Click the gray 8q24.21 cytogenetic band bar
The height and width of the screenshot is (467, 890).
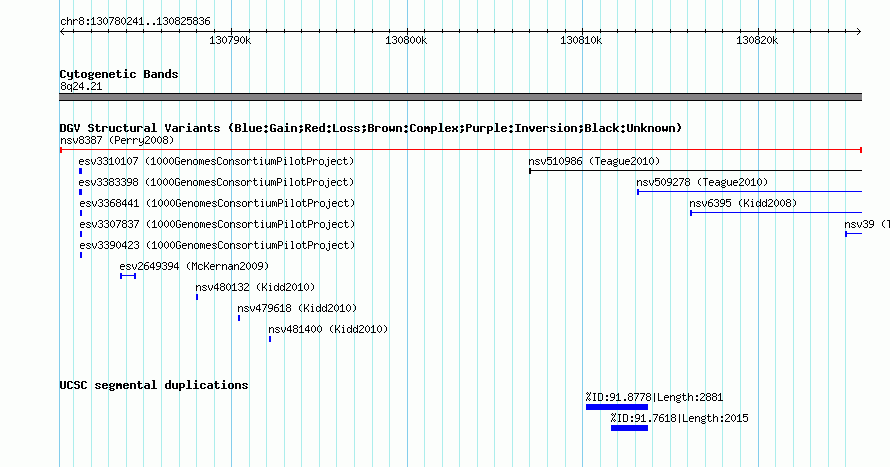pos(461,97)
